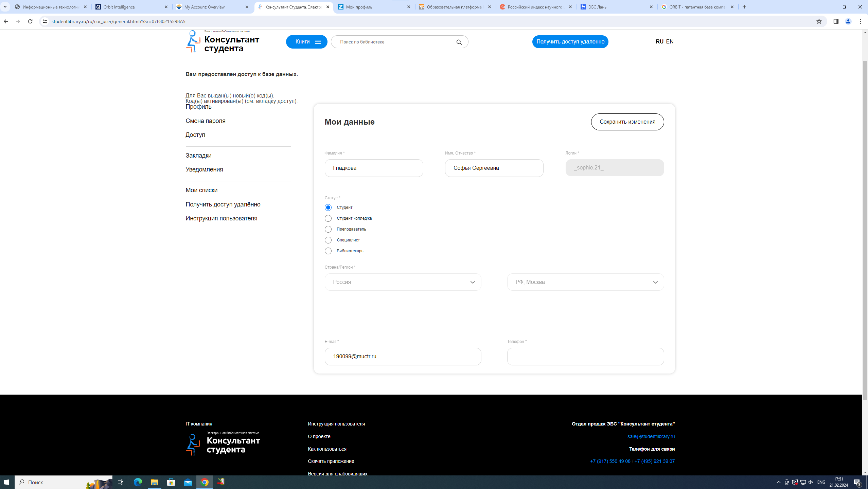
Task: Open the Chrome profile avatar
Action: click(x=848, y=21)
